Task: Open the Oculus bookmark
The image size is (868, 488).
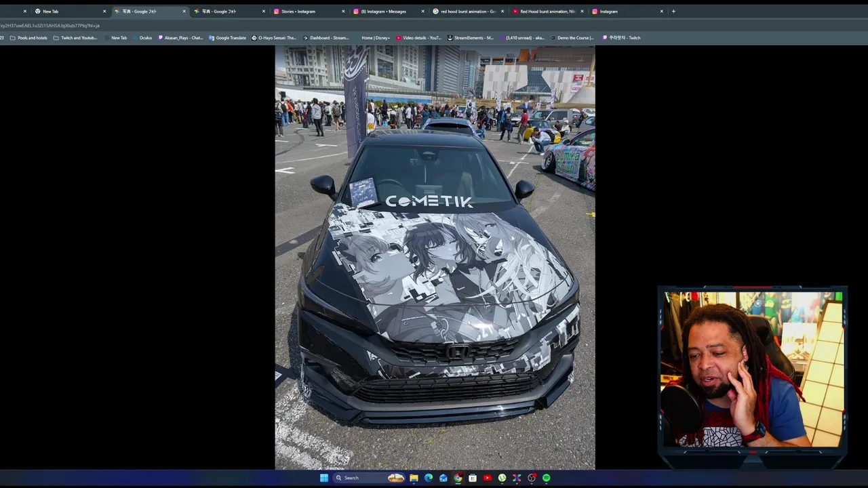Action: 142,38
